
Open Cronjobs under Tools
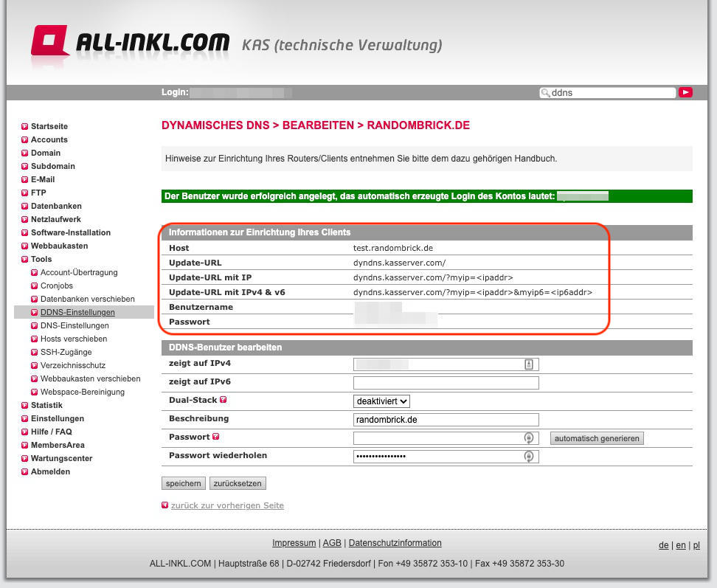pyautogui.click(x=57, y=286)
